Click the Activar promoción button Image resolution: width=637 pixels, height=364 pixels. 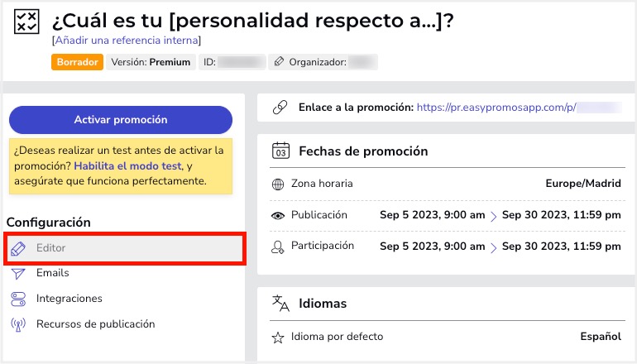(121, 120)
